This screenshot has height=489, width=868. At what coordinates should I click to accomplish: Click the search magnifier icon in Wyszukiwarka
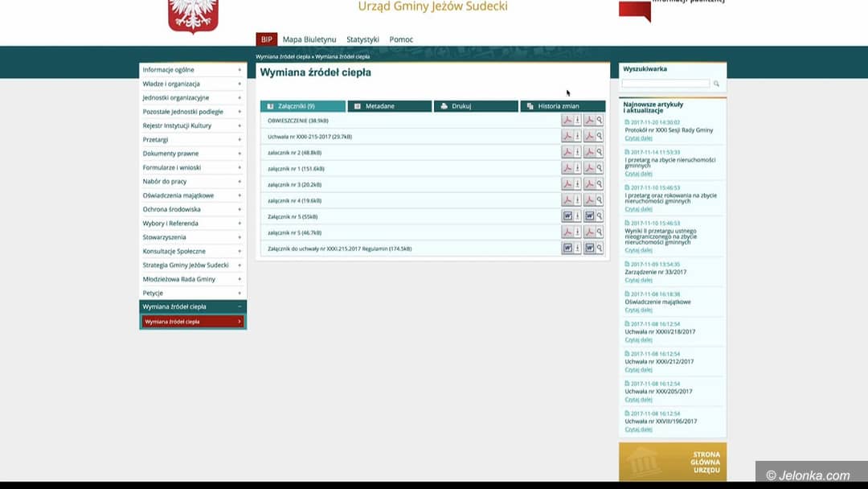[x=716, y=84]
